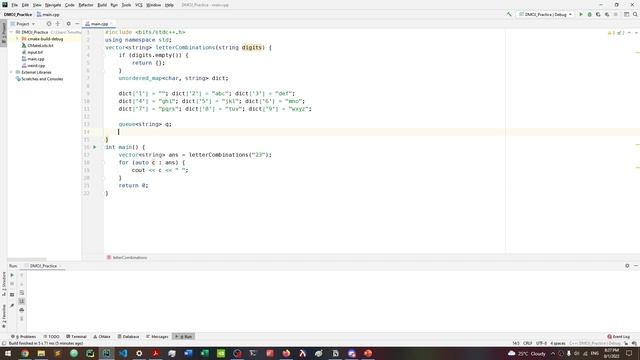Open Project panel settings gear
Viewport: 640px width, 360px height.
tap(69, 24)
